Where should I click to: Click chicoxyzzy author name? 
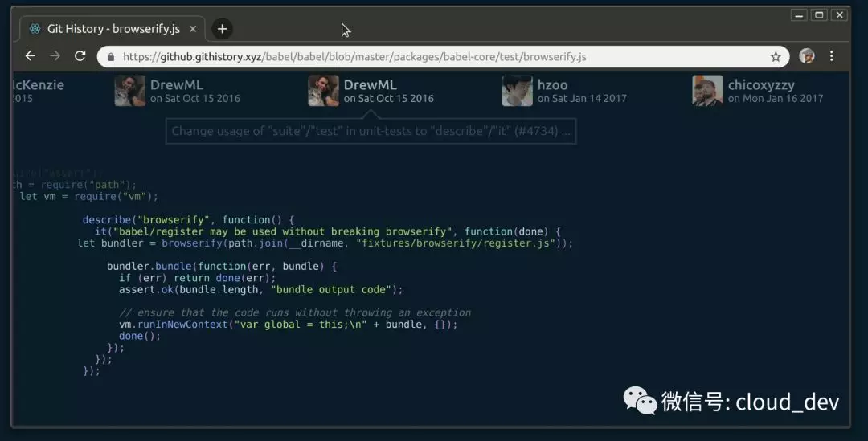pos(761,85)
